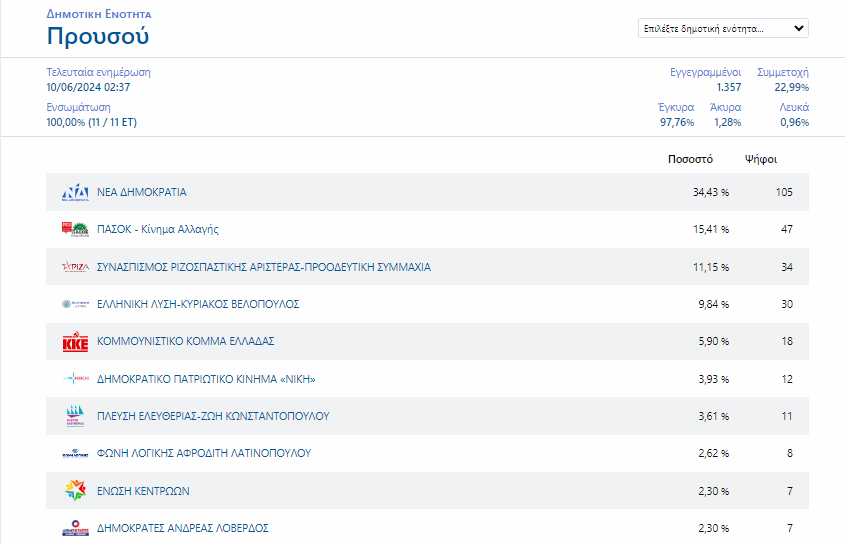The height and width of the screenshot is (544, 845).
Task: Click the 100,00% (11 / 11 ET) value
Action: [92, 122]
